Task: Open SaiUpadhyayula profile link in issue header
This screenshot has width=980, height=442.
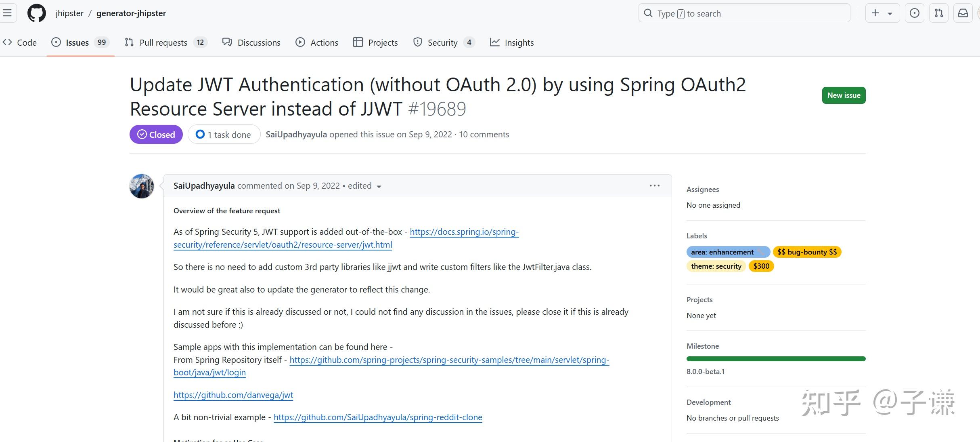Action: [x=296, y=135]
